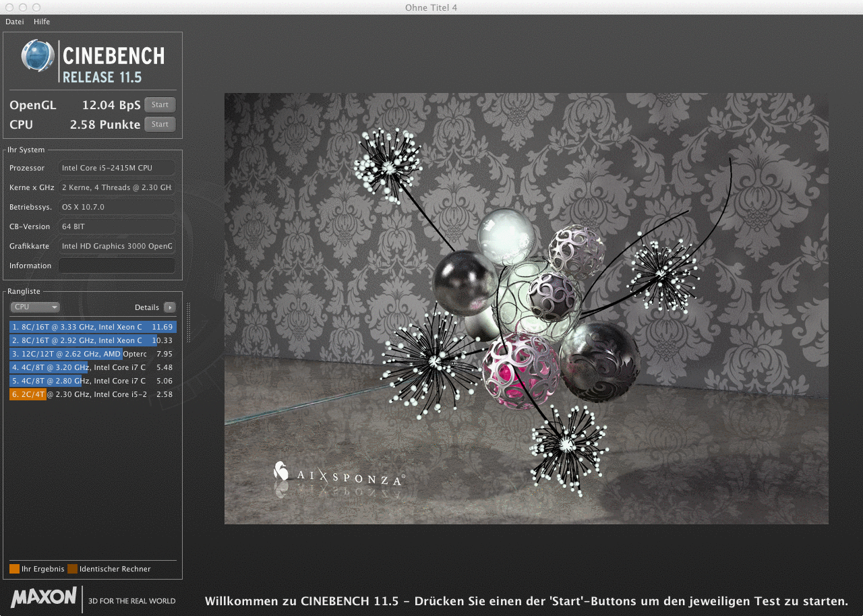
Task: Click the brown Identischer Rechner legend swatch
Action: click(x=72, y=569)
